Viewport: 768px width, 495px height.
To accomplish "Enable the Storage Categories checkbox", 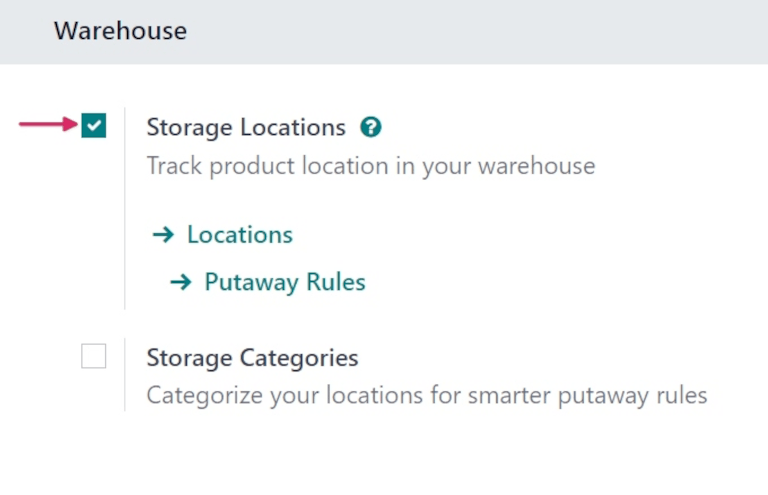I will [94, 356].
